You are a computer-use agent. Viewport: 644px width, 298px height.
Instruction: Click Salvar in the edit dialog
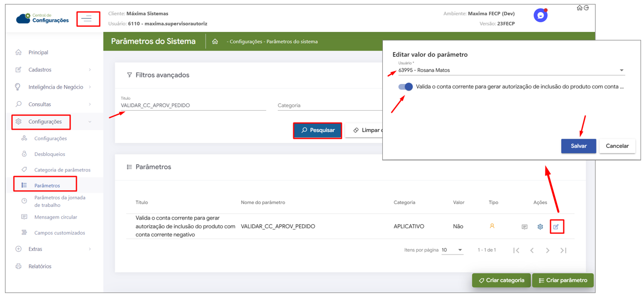click(x=578, y=146)
